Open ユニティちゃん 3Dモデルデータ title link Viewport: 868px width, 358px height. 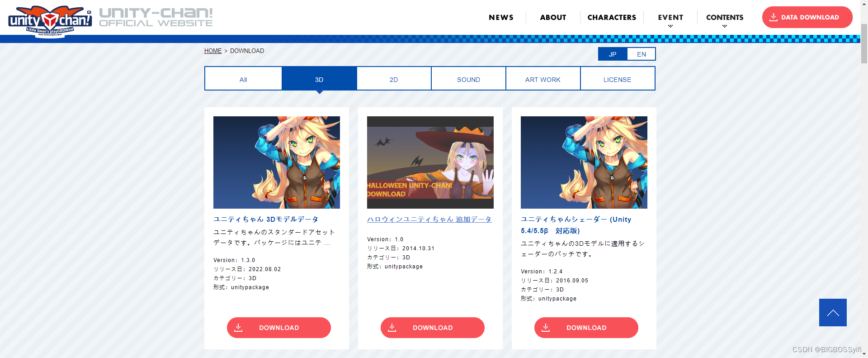266,219
